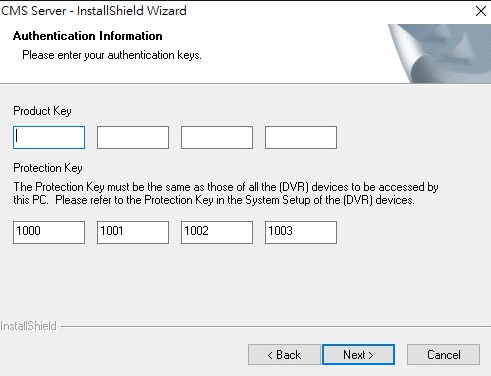Click the Protection Key box with 1003

click(x=301, y=232)
